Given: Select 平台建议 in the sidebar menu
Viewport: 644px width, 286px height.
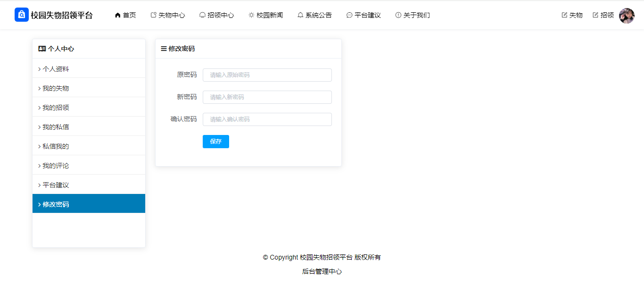Looking at the screenshot, I should (89, 185).
